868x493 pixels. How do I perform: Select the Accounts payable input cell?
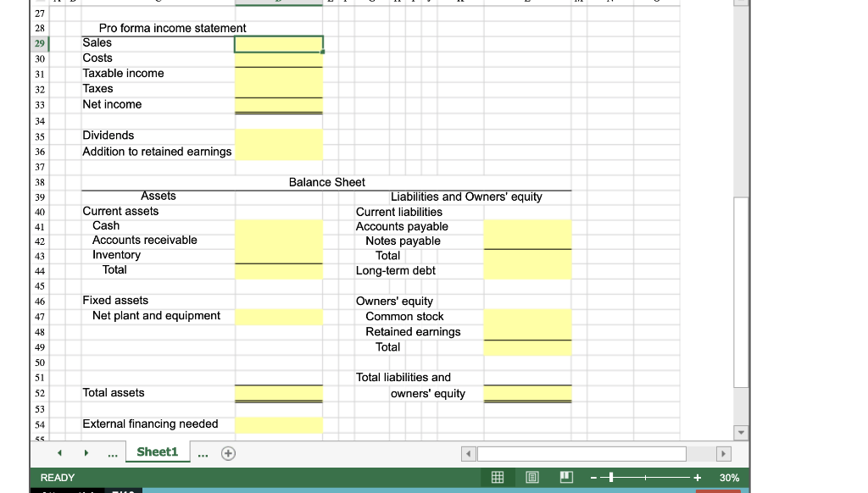527,227
